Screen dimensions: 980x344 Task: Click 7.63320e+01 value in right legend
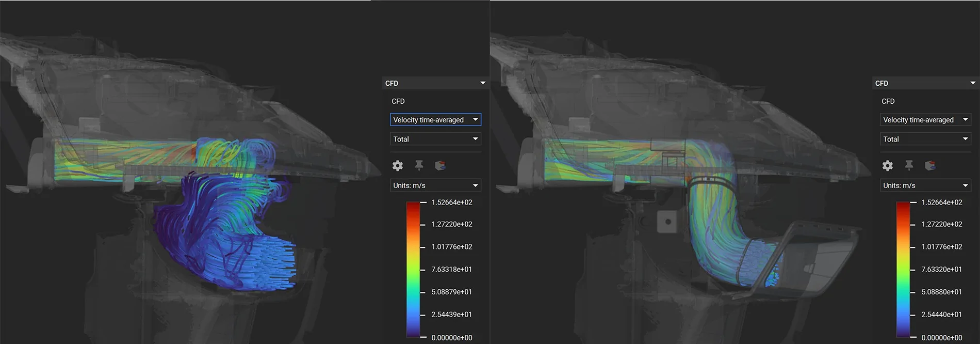942,270
